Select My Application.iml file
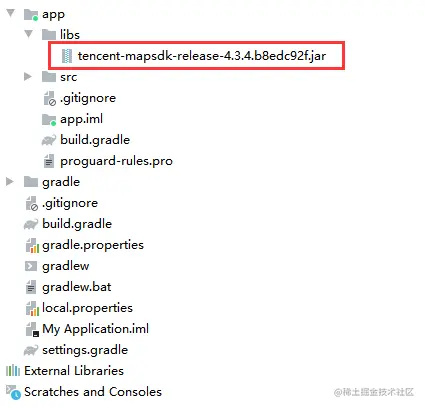The image size is (425, 408). (96, 329)
